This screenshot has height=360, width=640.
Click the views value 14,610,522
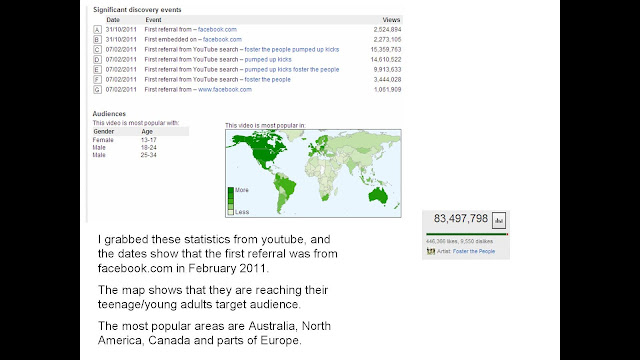click(386, 60)
